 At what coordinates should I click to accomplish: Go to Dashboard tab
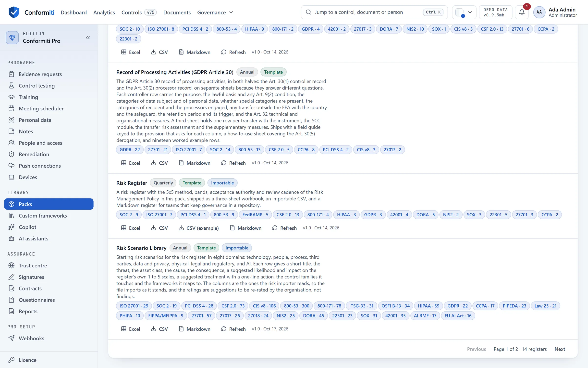pos(73,12)
